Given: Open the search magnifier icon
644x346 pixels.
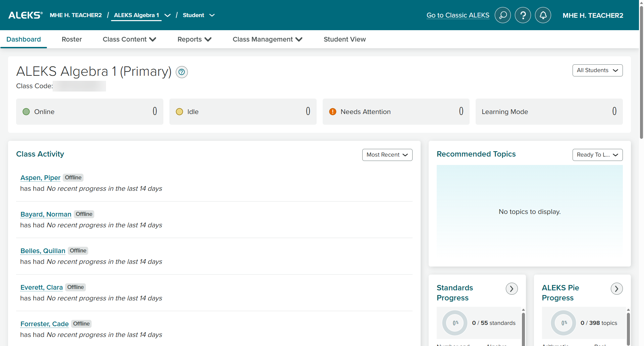Looking at the screenshot, I should click(502, 15).
